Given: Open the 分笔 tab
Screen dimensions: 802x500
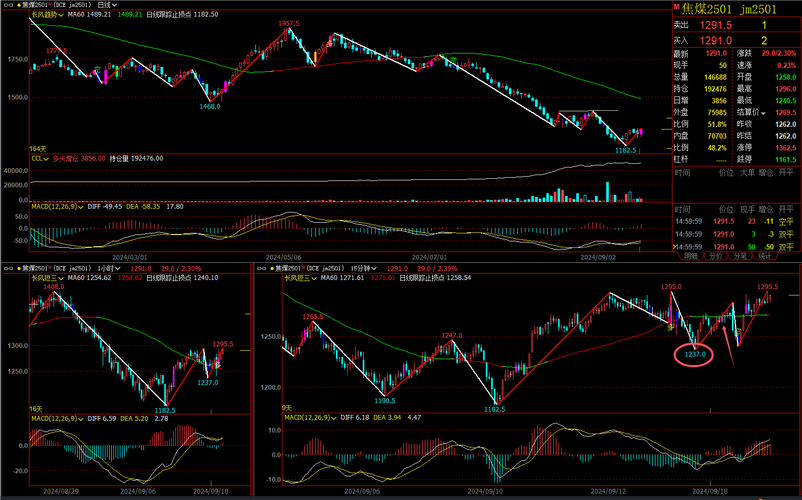Looking at the screenshot, I should click(x=740, y=256).
